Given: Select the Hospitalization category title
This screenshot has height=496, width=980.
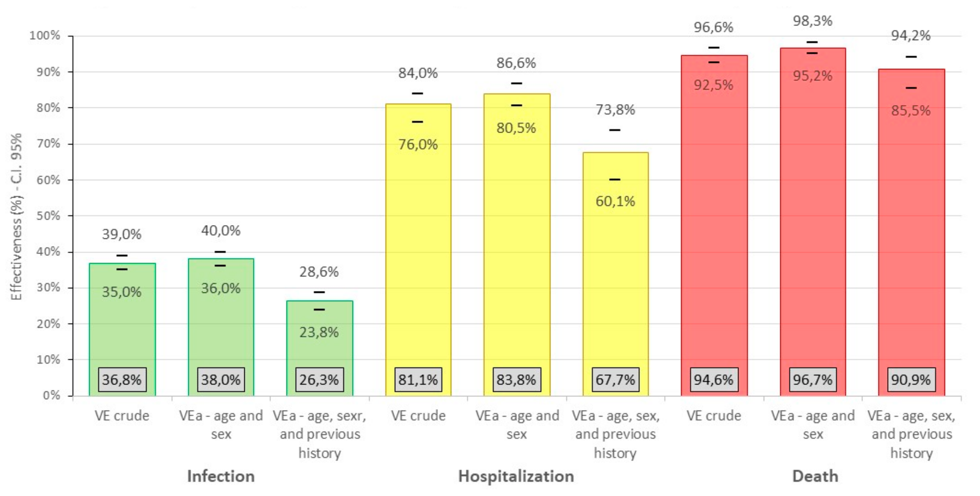Looking at the screenshot, I should coord(516,476).
